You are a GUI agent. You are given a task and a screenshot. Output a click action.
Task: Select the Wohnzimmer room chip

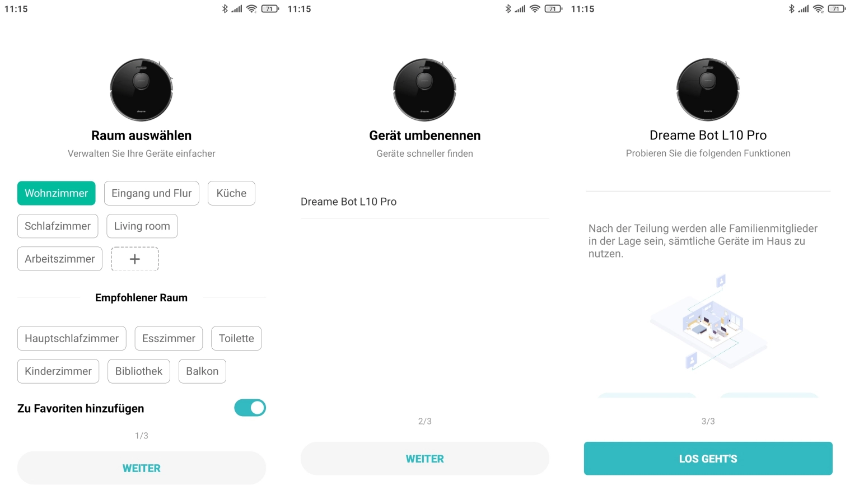56,193
